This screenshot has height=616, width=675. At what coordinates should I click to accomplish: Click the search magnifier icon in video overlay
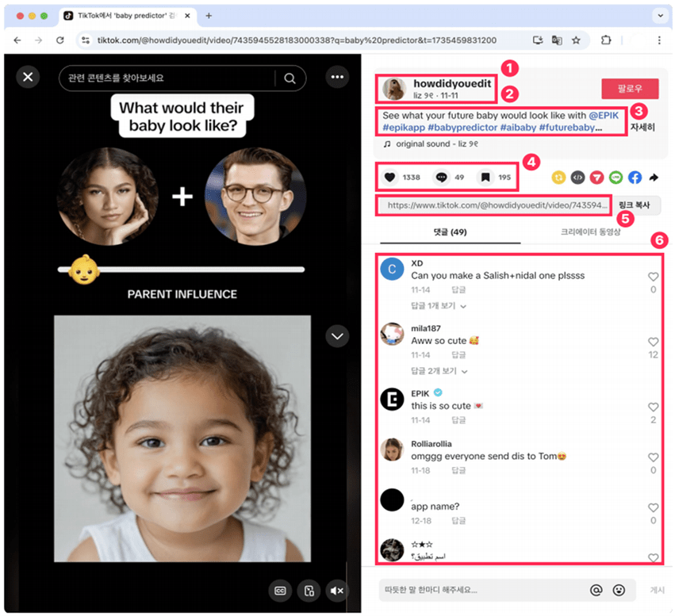pos(290,78)
